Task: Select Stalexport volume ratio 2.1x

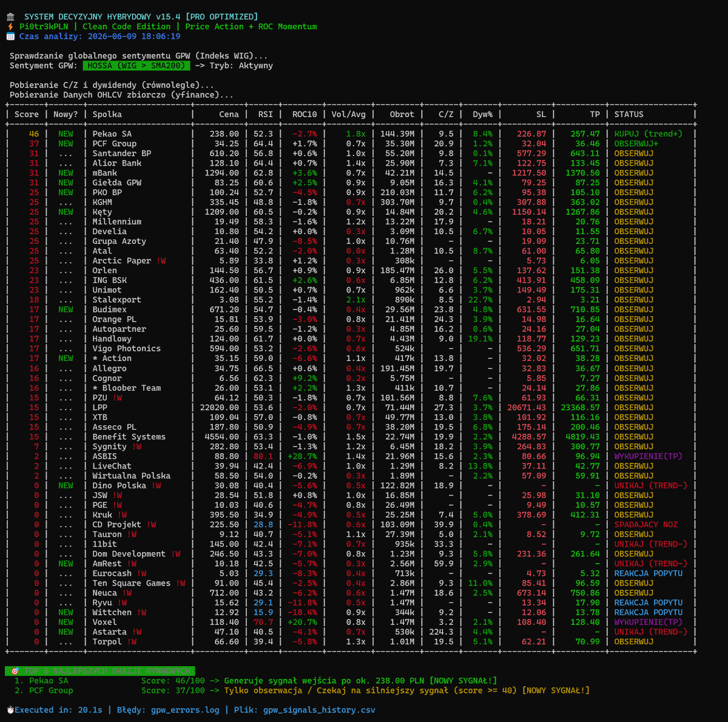Action: (356, 300)
